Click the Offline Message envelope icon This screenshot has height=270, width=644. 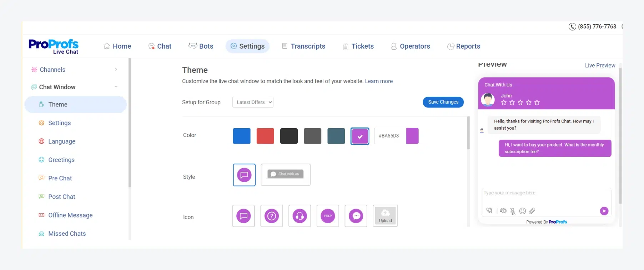click(x=41, y=215)
